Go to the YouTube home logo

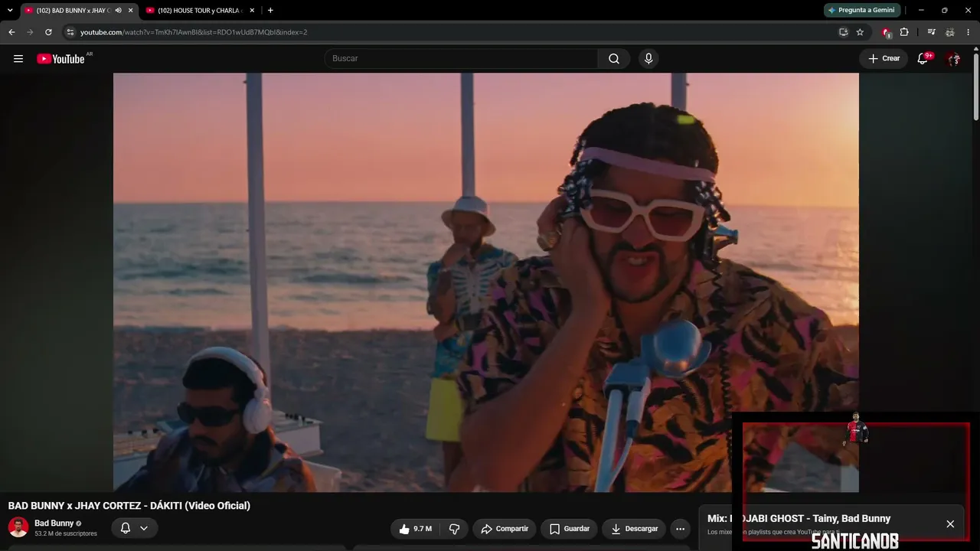tap(61, 59)
